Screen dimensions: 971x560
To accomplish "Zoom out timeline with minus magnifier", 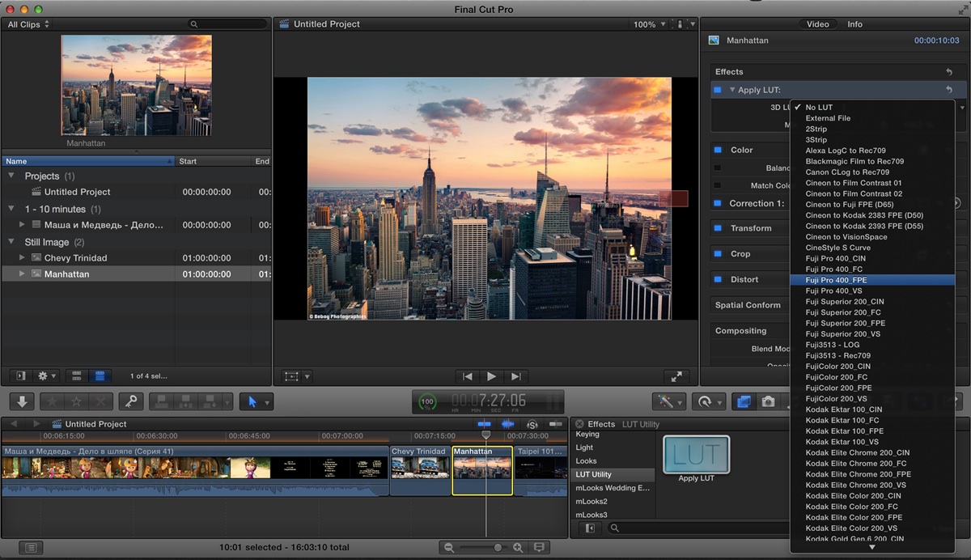I will [449, 548].
